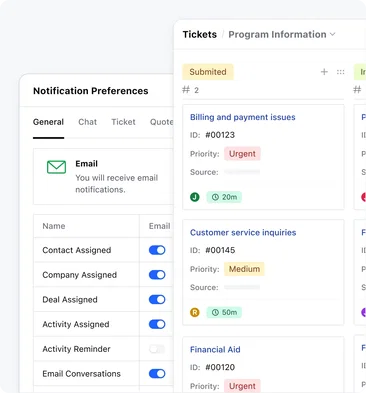Viewport: 366px width, 393px height.
Task: Click the Tickets breadcrumb
Action: pos(200,34)
